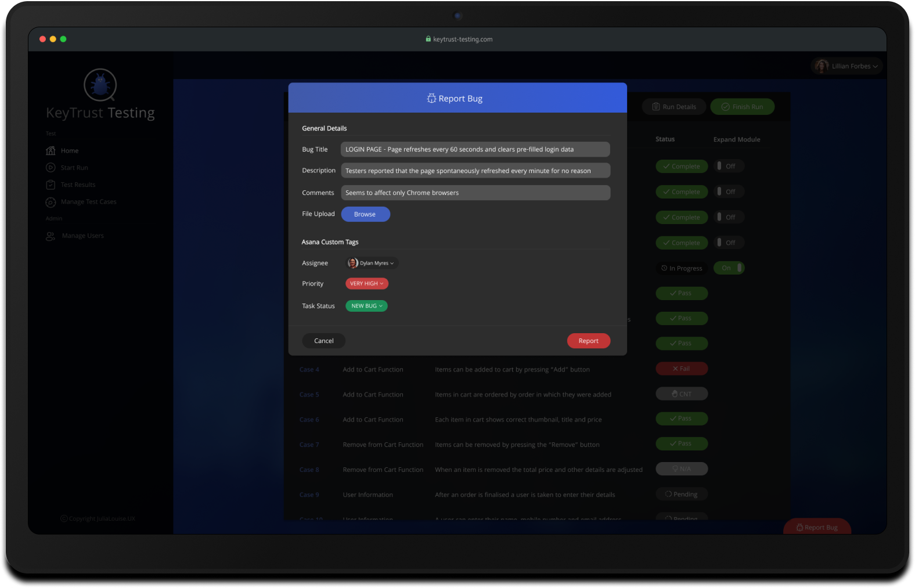Click the Test Results clipboard icon

click(x=51, y=185)
